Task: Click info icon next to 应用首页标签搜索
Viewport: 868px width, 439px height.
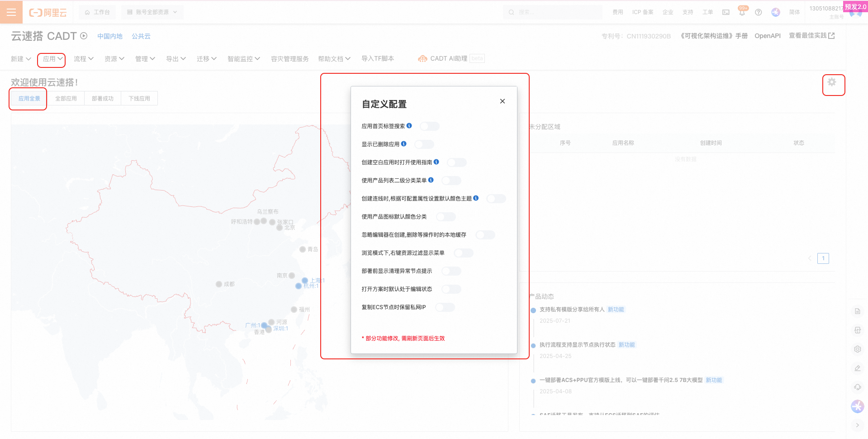Action: (x=409, y=126)
